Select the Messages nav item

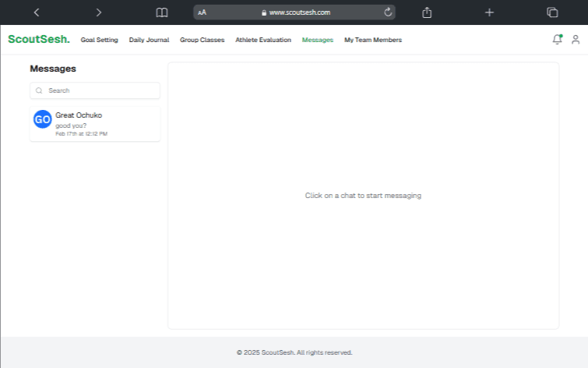tap(318, 40)
